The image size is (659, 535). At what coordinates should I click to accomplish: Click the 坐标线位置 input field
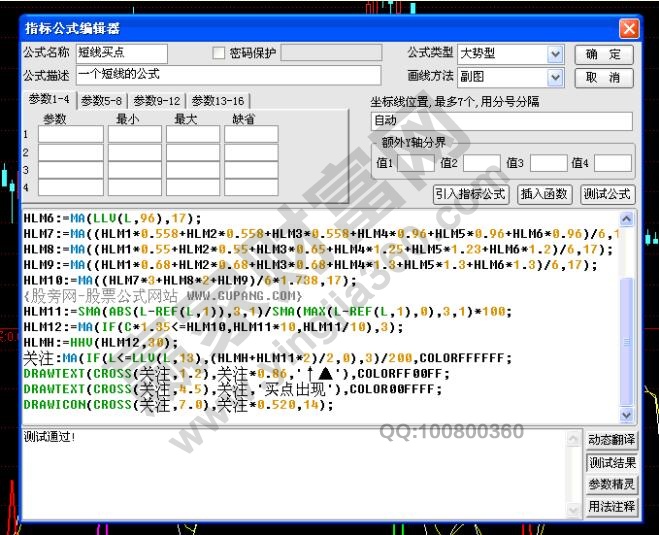(x=501, y=121)
